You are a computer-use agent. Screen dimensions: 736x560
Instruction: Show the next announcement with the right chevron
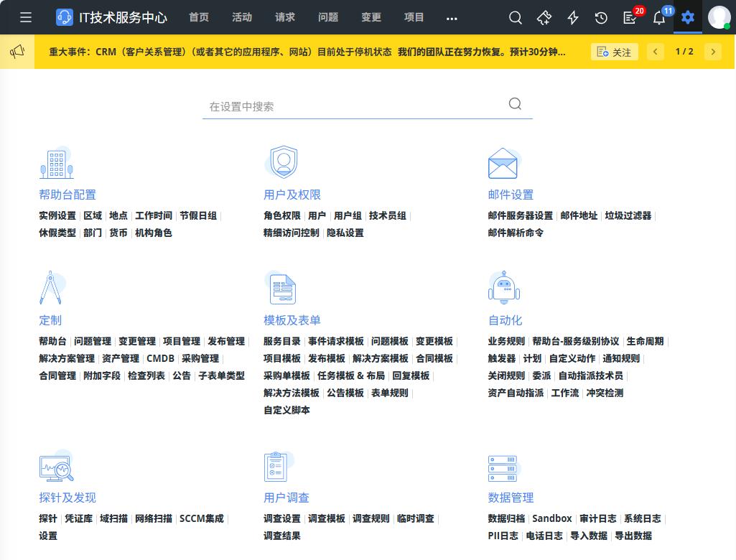click(712, 52)
